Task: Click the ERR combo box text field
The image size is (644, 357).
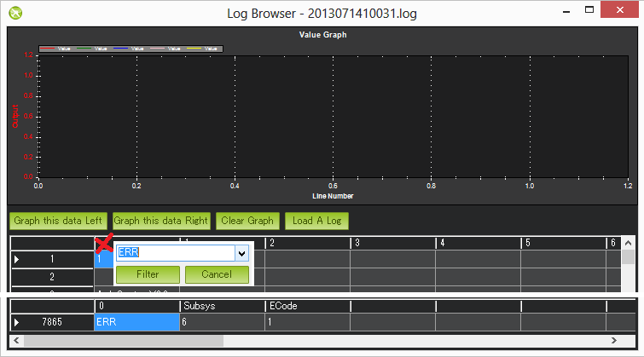Action: tap(174, 253)
